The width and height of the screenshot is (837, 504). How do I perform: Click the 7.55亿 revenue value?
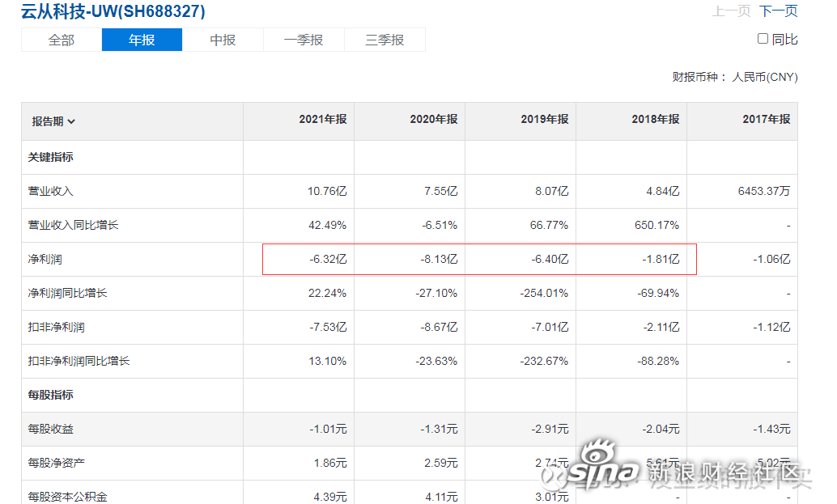(441, 191)
